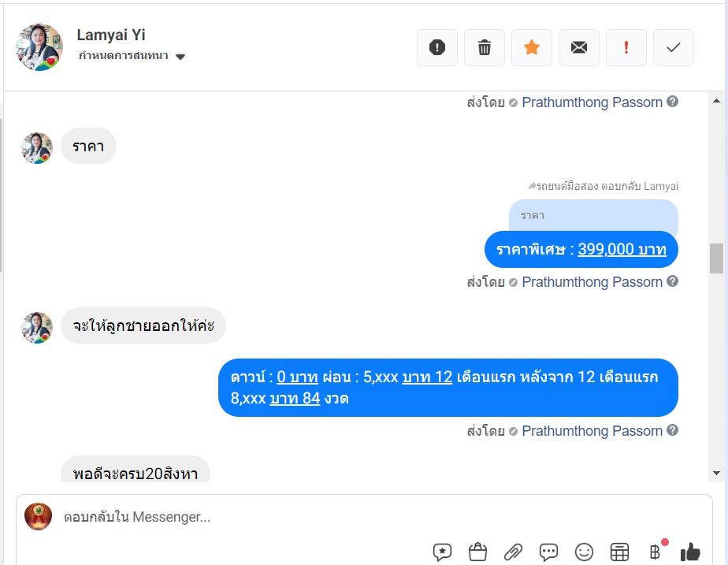Open shopping bag products icon
728x565 pixels.
point(477,552)
